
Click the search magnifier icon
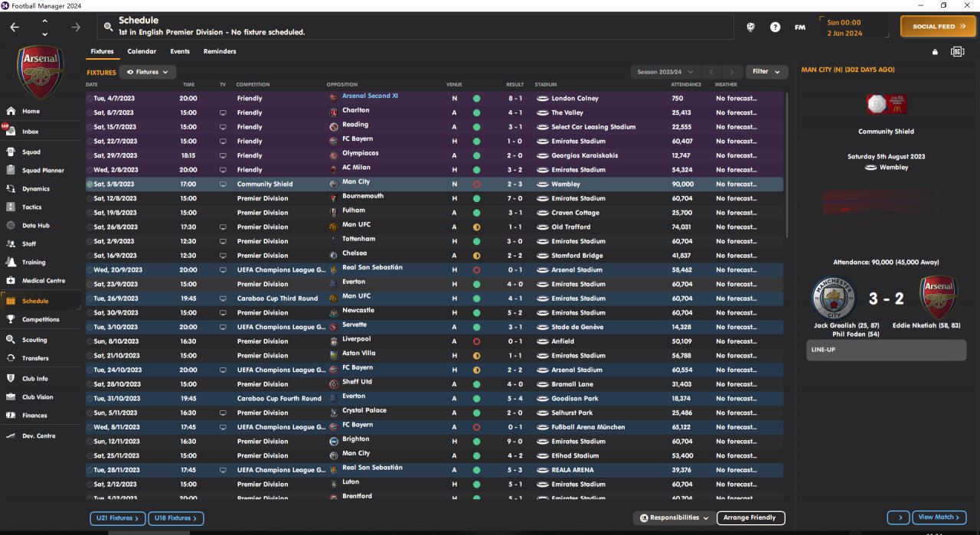(x=108, y=27)
